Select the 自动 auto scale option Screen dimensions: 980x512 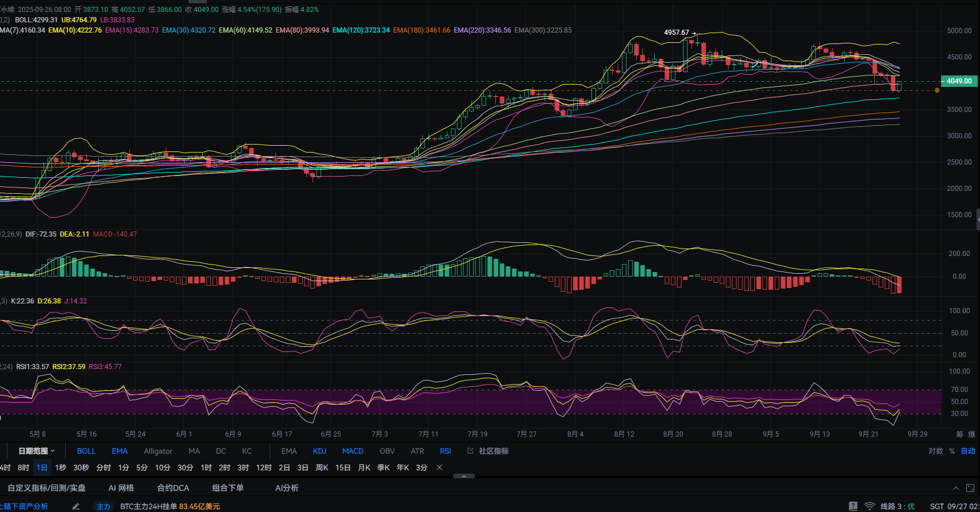[968, 451]
